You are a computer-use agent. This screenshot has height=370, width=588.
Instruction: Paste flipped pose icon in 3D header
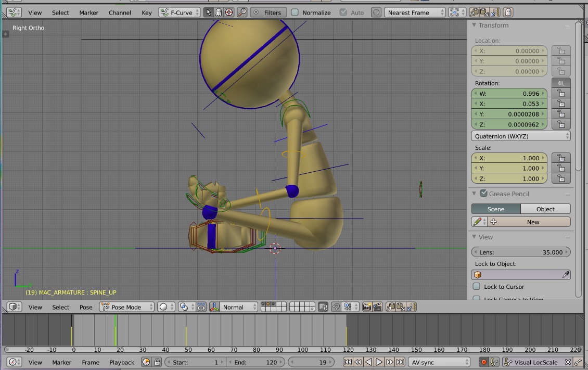point(412,307)
